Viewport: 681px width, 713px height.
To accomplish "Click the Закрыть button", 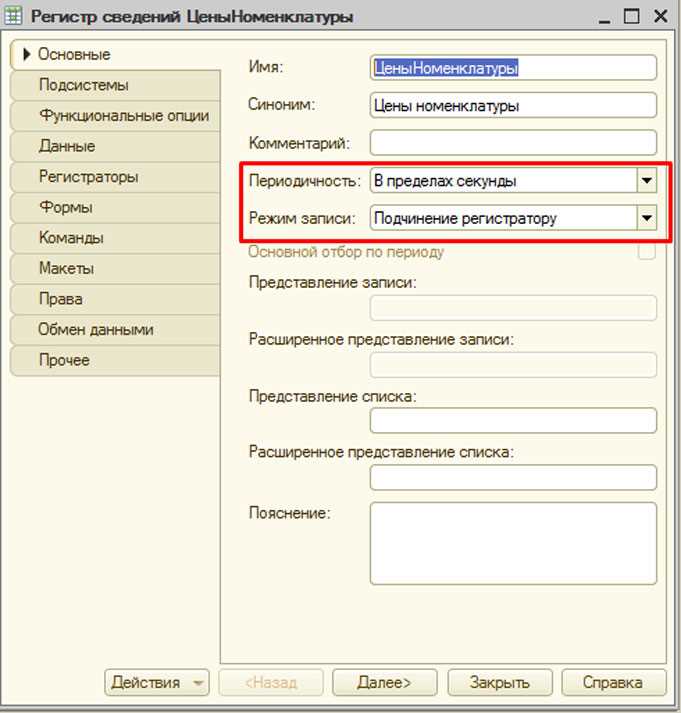I will pyautogui.click(x=500, y=682).
